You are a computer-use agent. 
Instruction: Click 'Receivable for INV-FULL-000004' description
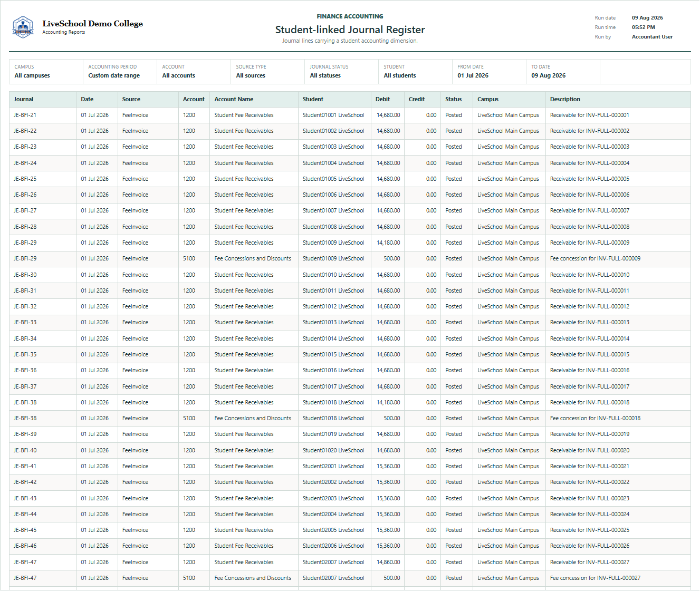click(590, 163)
